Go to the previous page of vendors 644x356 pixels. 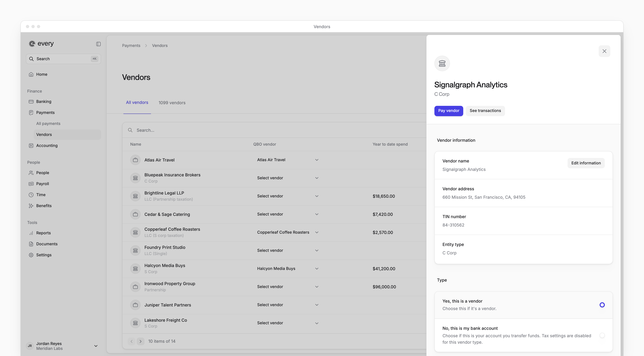pos(132,341)
